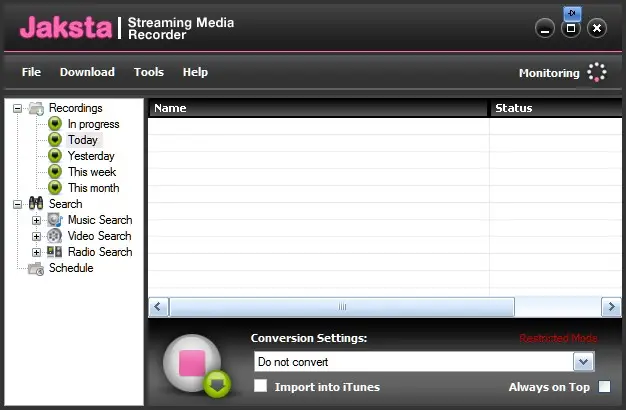Click the Restricted Mode link
This screenshot has height=410, width=626.
pyautogui.click(x=559, y=339)
